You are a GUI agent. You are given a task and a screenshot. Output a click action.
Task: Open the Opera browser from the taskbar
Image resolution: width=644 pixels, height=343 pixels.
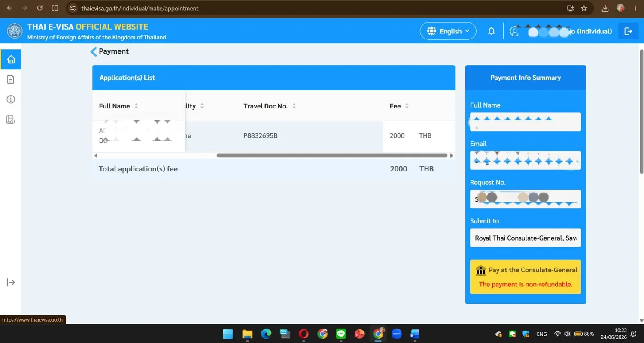coord(304,334)
